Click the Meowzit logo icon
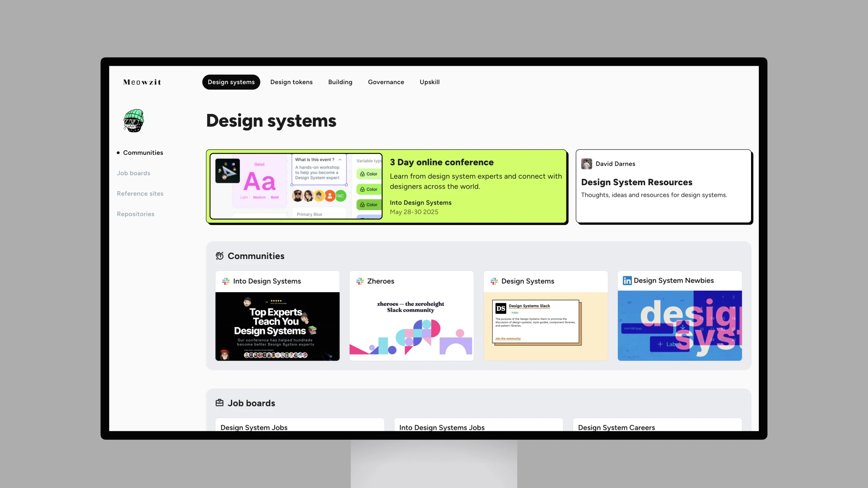This screenshot has height=488, width=868. tap(134, 121)
